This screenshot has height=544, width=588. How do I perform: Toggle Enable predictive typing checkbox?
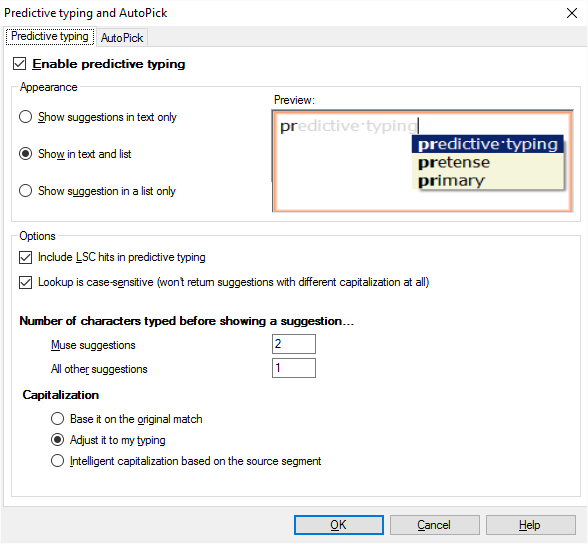tap(20, 64)
